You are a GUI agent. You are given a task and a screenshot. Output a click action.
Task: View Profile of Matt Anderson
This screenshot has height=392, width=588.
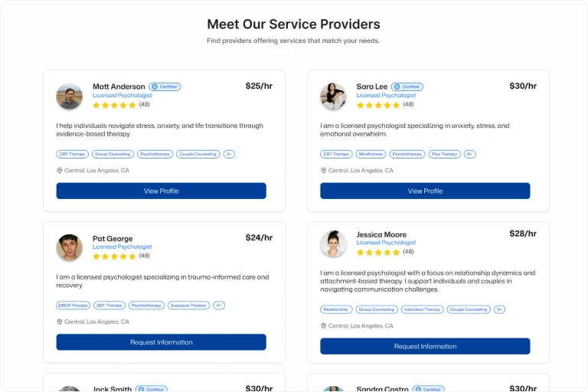(161, 191)
